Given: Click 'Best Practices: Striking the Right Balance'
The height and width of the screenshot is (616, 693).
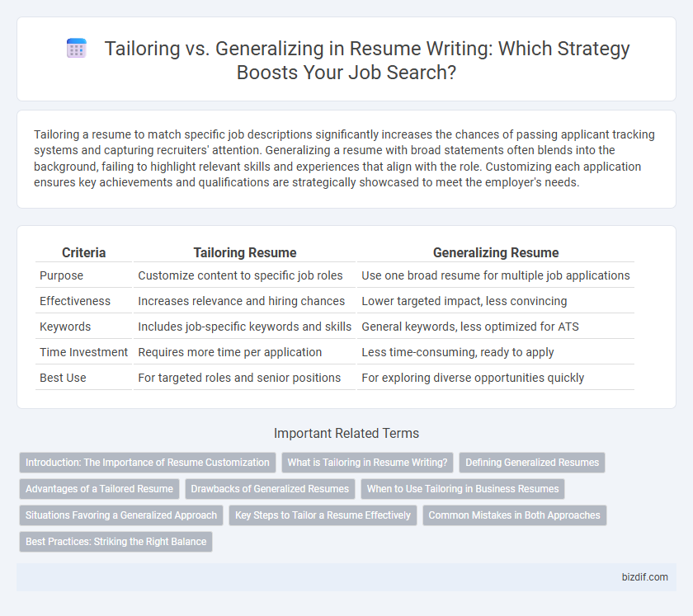Looking at the screenshot, I should click(x=115, y=541).
